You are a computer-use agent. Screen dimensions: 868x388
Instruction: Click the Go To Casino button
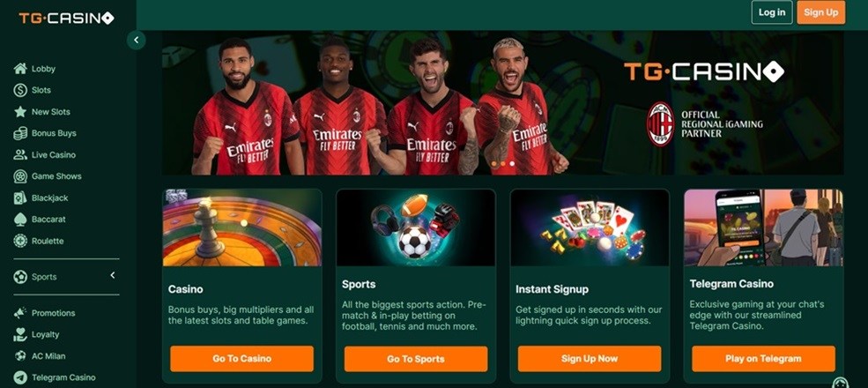(242, 359)
